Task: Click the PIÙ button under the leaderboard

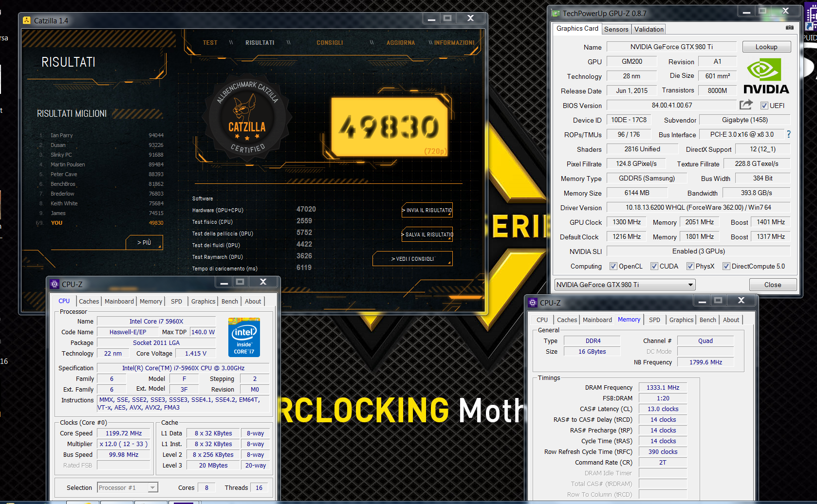Action: pyautogui.click(x=144, y=242)
